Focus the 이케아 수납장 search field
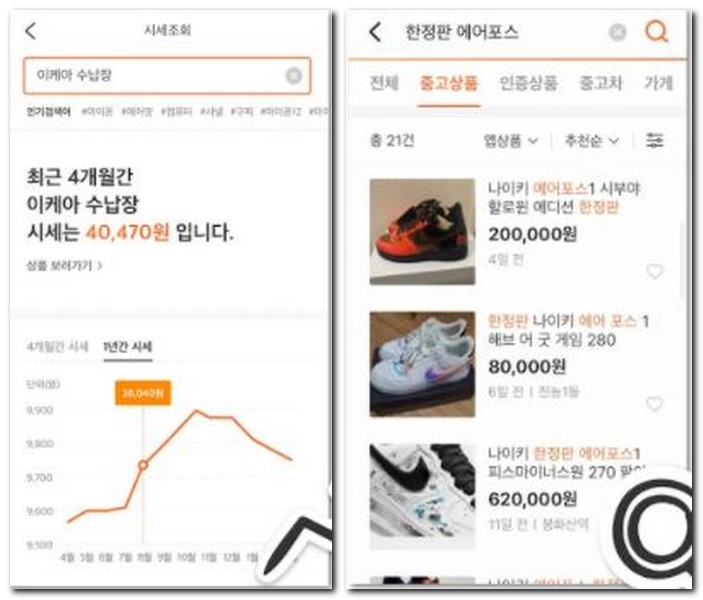Viewport: 703px width, 600px height. click(167, 76)
